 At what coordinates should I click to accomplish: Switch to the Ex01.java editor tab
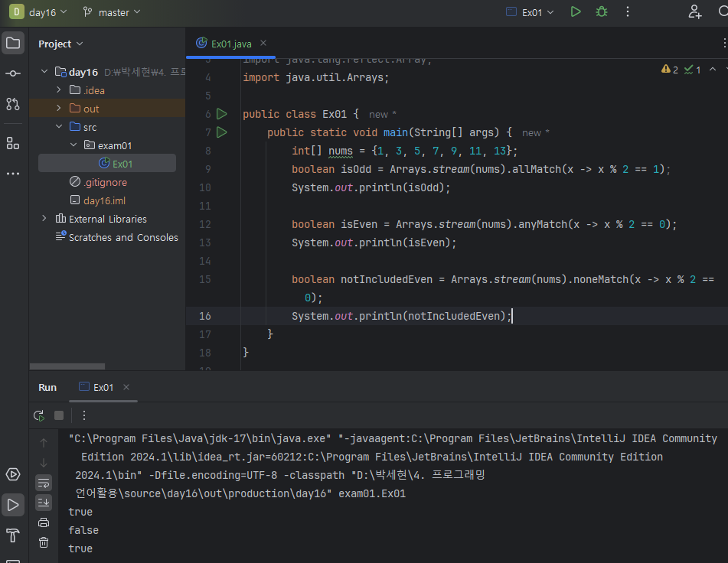(x=230, y=44)
